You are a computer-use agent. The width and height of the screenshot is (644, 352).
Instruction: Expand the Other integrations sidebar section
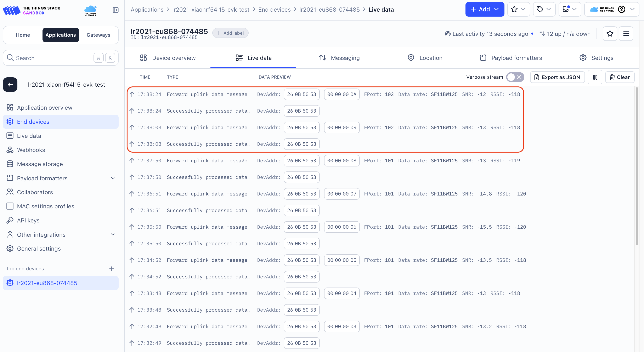[113, 234]
